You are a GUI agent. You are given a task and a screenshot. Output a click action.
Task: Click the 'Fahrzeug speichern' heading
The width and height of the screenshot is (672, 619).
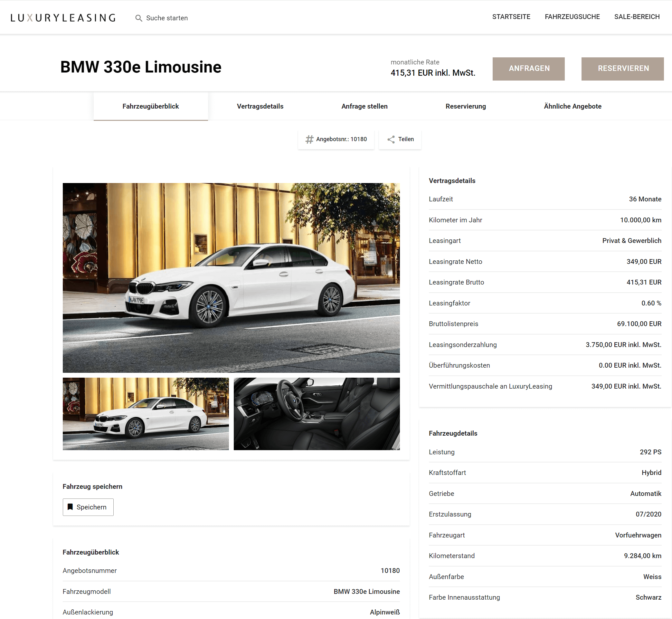click(92, 486)
